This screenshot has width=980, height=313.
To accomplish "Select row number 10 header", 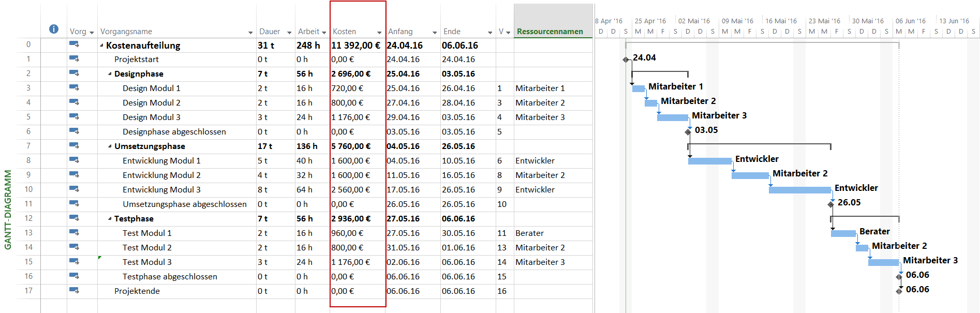I will [28, 189].
